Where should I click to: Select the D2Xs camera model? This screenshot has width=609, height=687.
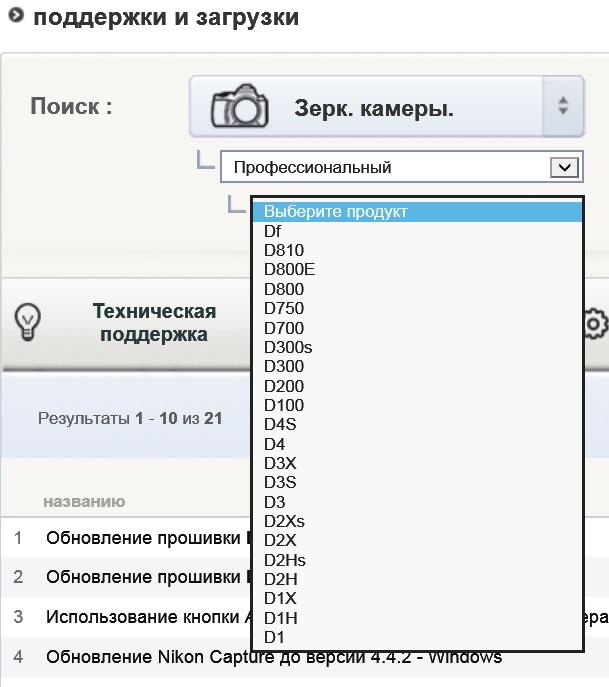click(418, 521)
